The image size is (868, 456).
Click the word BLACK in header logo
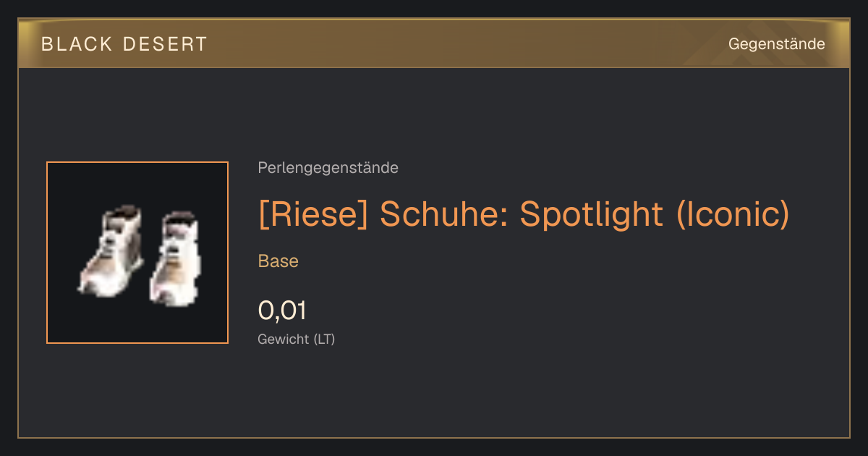(x=77, y=44)
